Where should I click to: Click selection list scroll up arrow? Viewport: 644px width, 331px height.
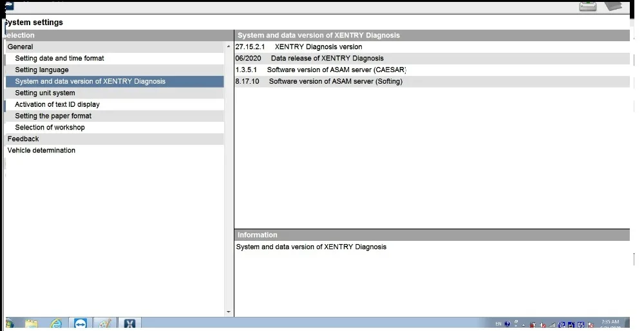229,46
